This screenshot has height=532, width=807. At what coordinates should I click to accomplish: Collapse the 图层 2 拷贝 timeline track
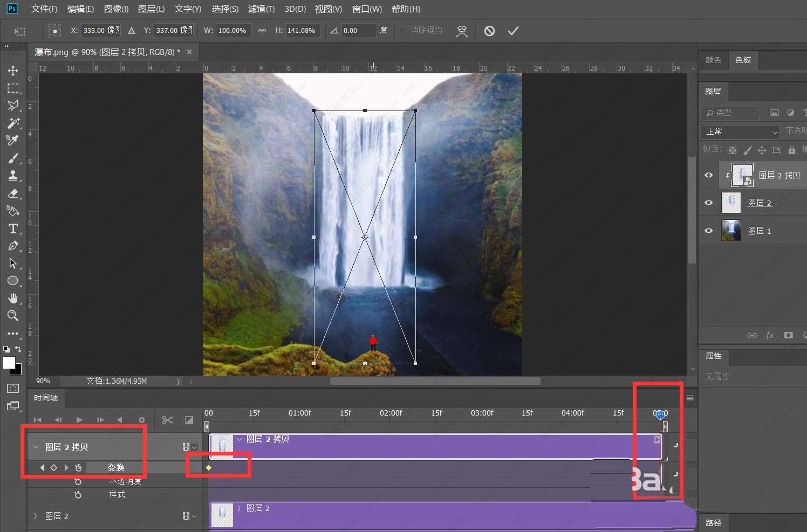click(36, 447)
